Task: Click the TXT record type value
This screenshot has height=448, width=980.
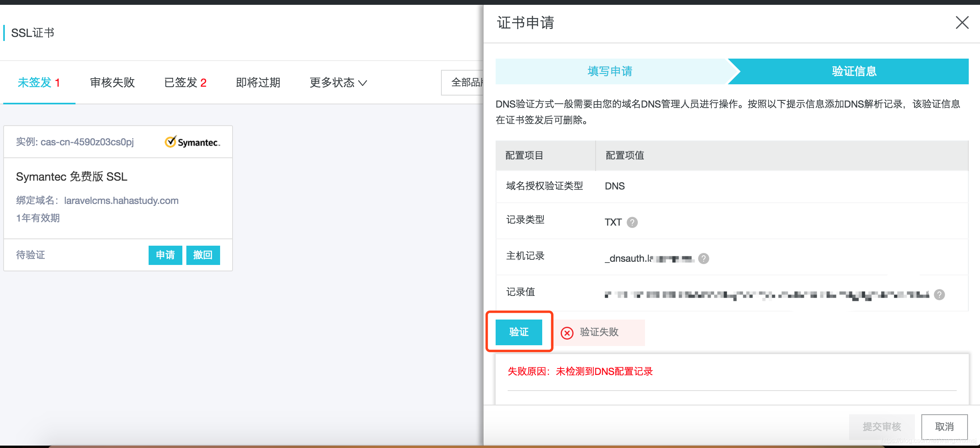Action: pyautogui.click(x=613, y=222)
